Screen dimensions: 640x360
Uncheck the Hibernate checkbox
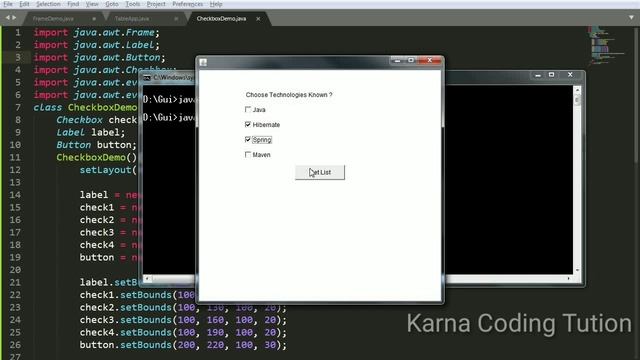(x=248, y=124)
